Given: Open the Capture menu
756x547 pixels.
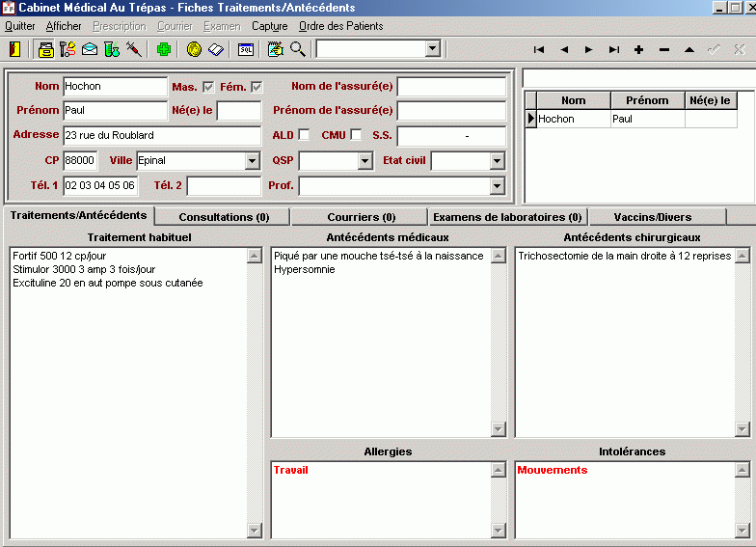Looking at the screenshot, I should [270, 26].
